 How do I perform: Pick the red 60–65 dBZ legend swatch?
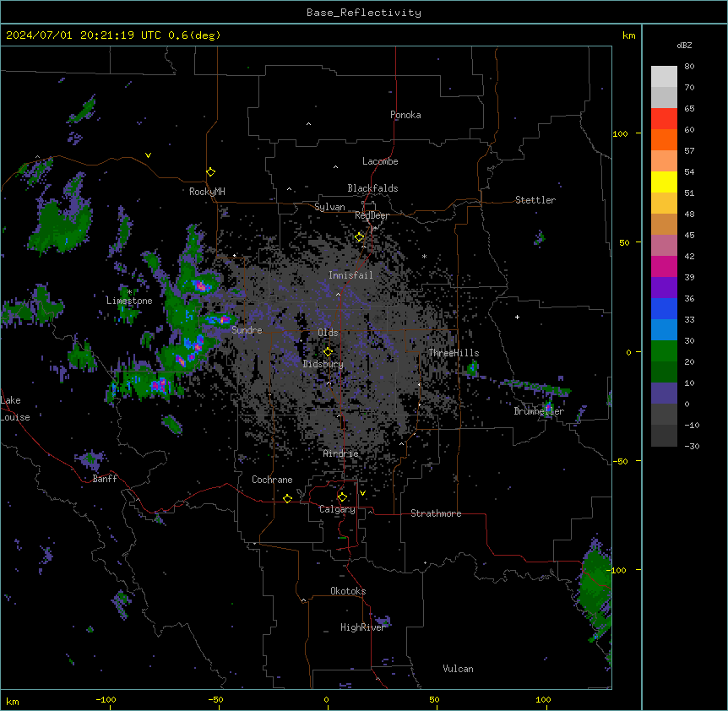click(x=664, y=119)
